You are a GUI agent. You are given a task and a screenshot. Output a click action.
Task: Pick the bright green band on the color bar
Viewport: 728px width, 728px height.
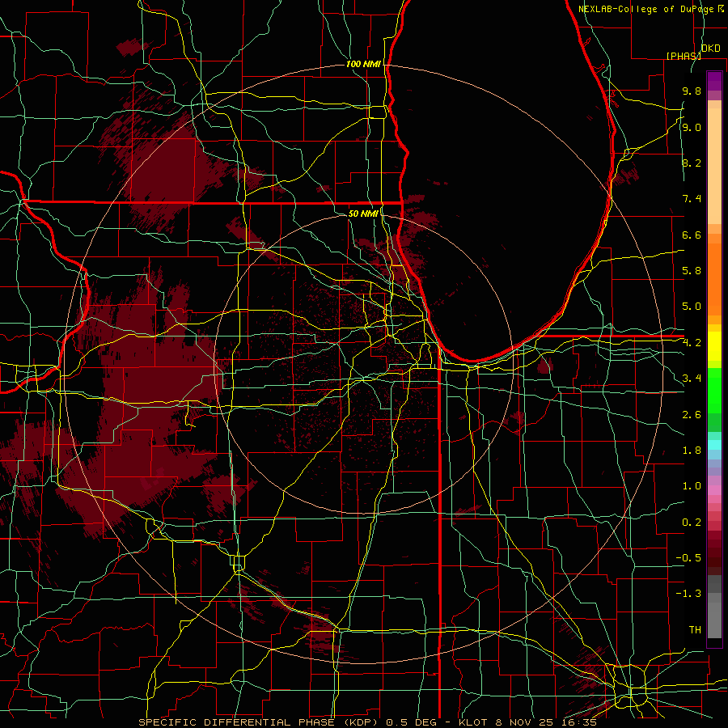714,392
